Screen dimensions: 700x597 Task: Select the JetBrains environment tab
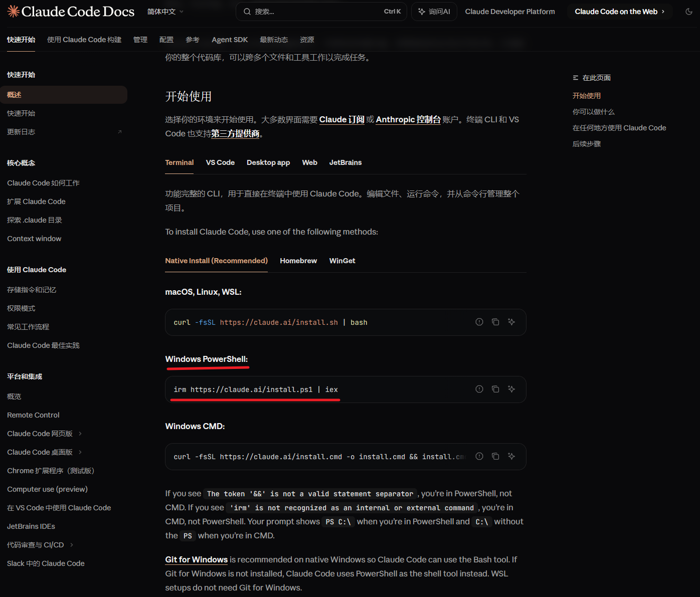pos(345,162)
